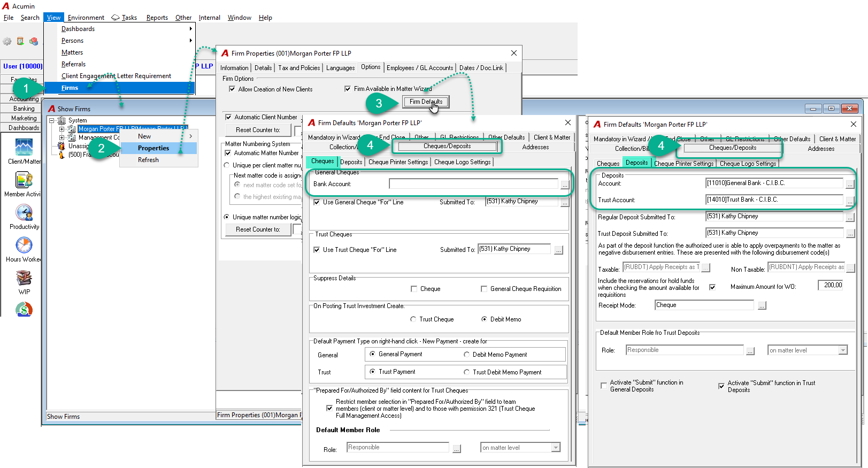Click the dollar sign icon below WIP
The image size is (868, 468).
click(x=24, y=309)
